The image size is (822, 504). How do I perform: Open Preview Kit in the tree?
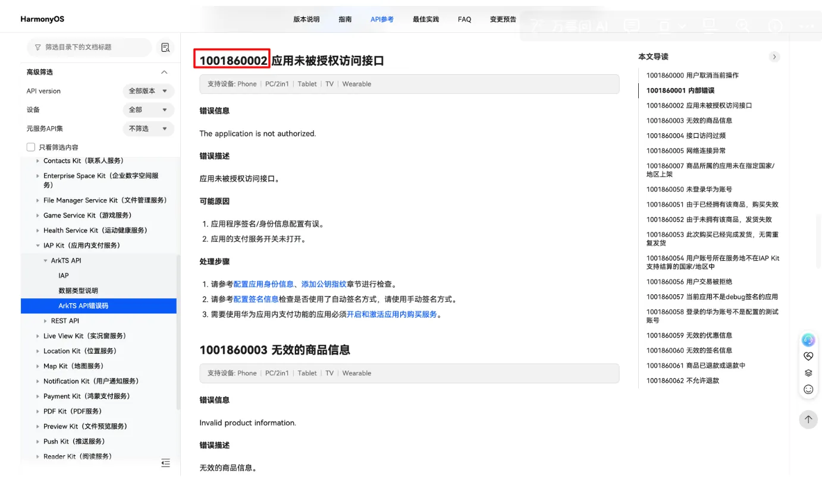(86, 427)
